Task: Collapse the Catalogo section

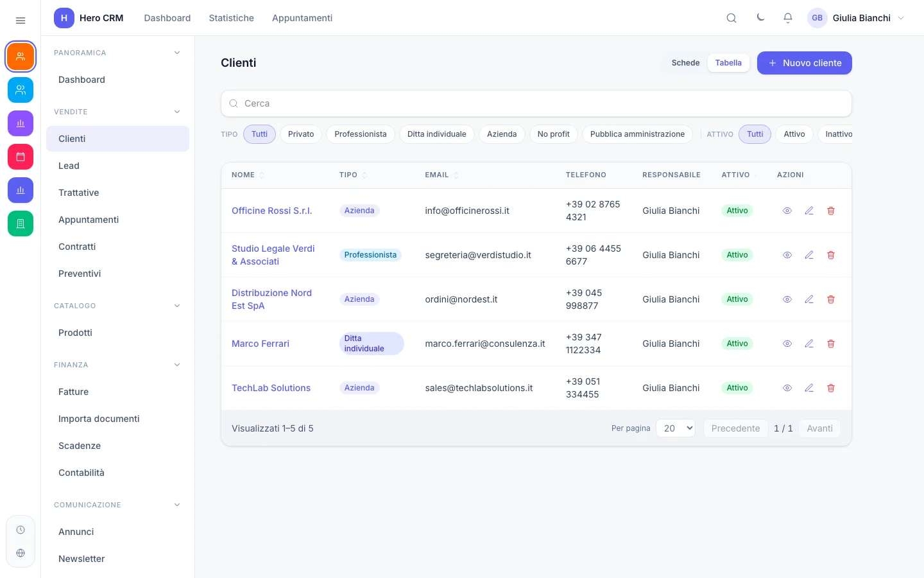Action: coord(177,306)
